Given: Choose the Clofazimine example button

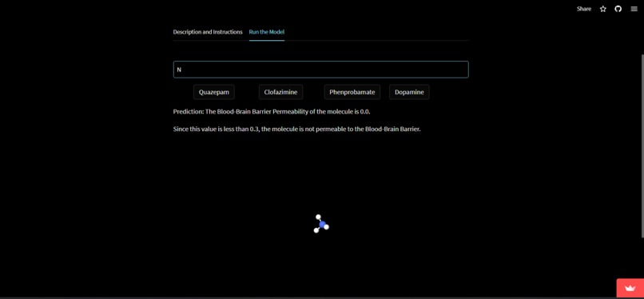Looking at the screenshot, I should pyautogui.click(x=280, y=92).
